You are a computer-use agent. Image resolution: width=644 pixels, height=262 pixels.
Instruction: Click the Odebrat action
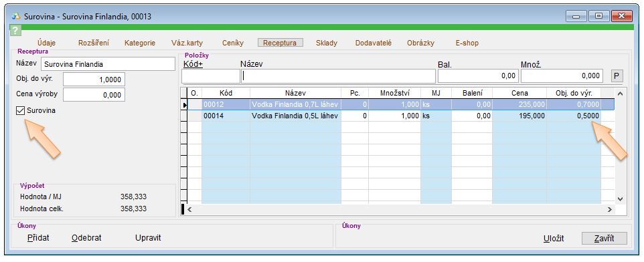pos(86,238)
